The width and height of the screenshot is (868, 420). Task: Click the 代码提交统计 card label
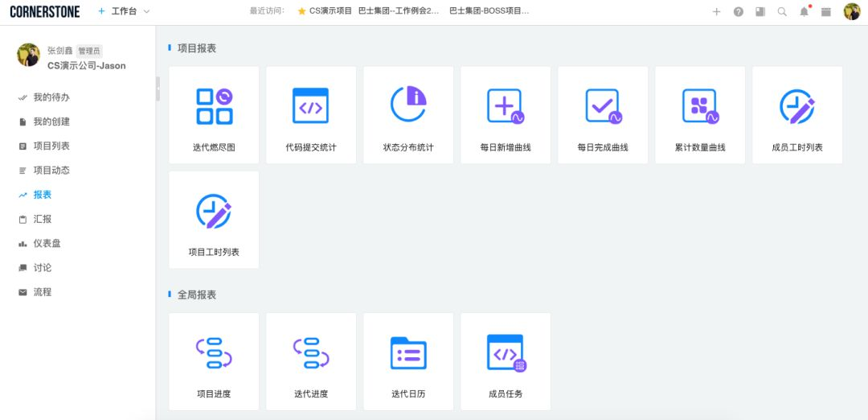pos(311,147)
